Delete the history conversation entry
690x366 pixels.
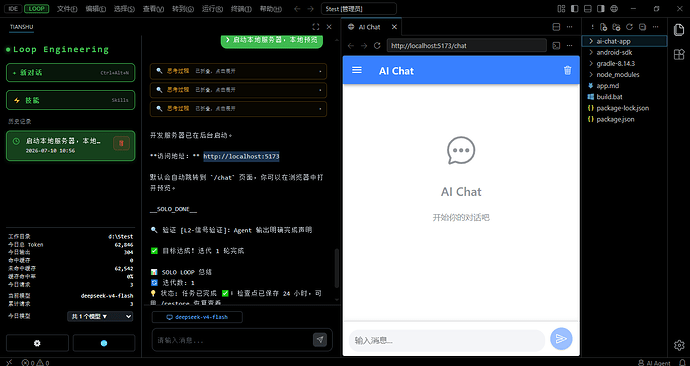[121, 143]
